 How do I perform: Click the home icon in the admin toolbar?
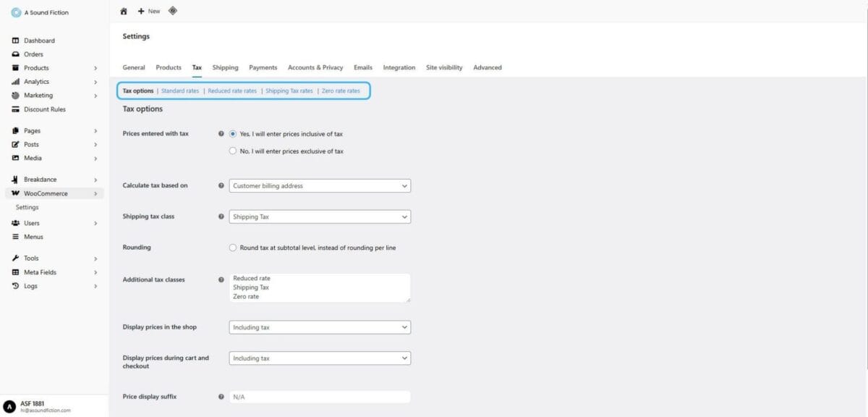coord(123,10)
